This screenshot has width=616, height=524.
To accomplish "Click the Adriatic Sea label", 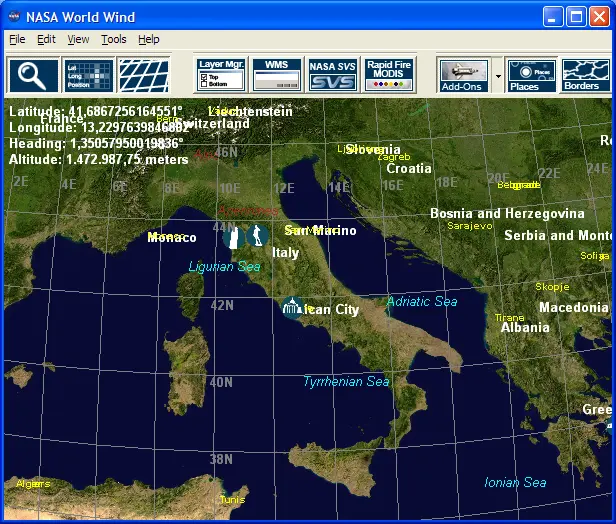I will coord(422,301).
